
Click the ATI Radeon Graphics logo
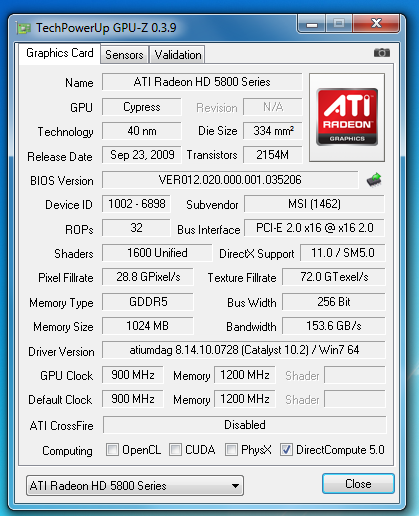347,117
